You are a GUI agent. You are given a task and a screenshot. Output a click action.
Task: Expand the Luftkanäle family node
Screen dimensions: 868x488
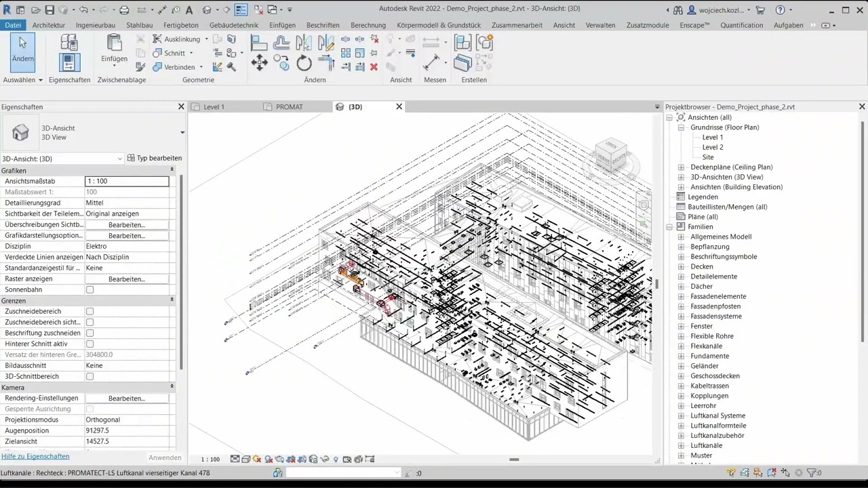[x=682, y=445]
